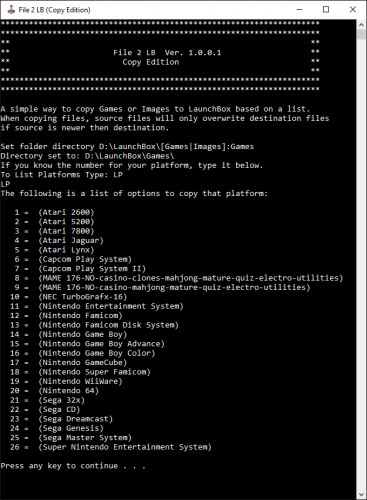
Task: Click the Directory set to D:\LaunchBox\Games\ line
Action: [87, 156]
